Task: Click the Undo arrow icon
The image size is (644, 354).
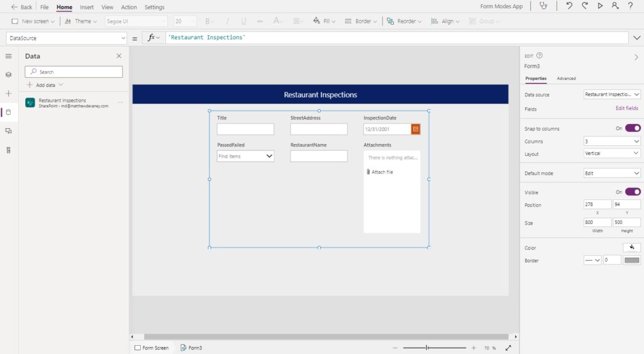Action: pos(569,6)
